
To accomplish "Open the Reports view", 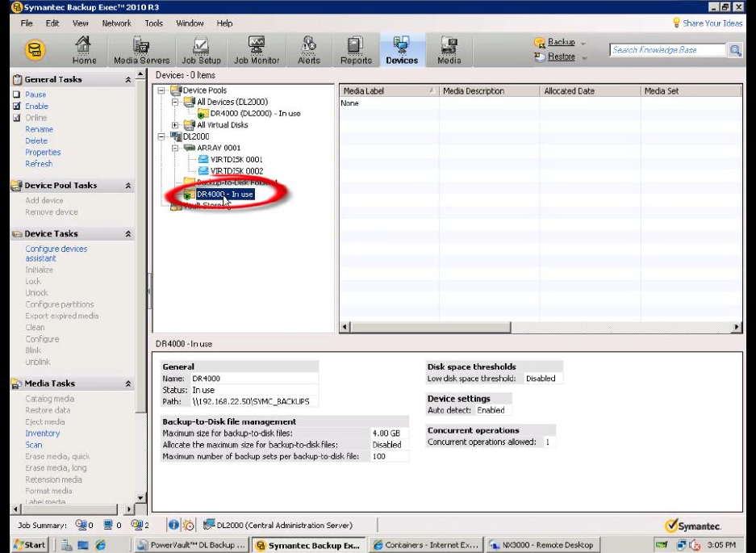I will tap(356, 50).
